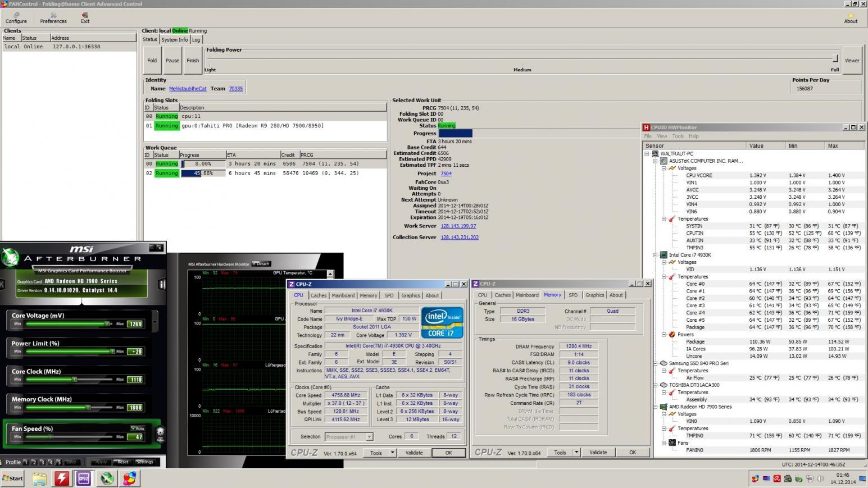Toggle the fan speed Auto button

point(138,428)
